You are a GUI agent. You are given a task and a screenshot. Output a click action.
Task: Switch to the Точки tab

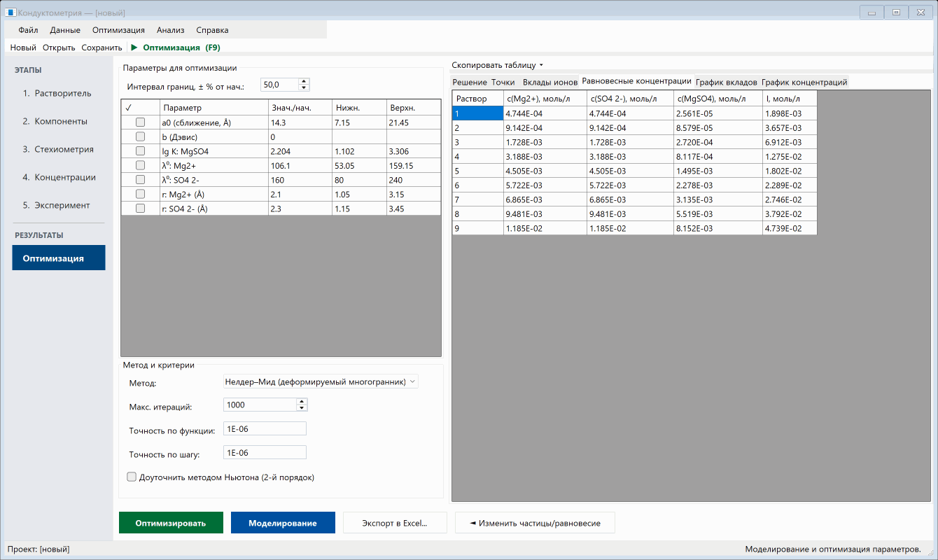tap(503, 82)
